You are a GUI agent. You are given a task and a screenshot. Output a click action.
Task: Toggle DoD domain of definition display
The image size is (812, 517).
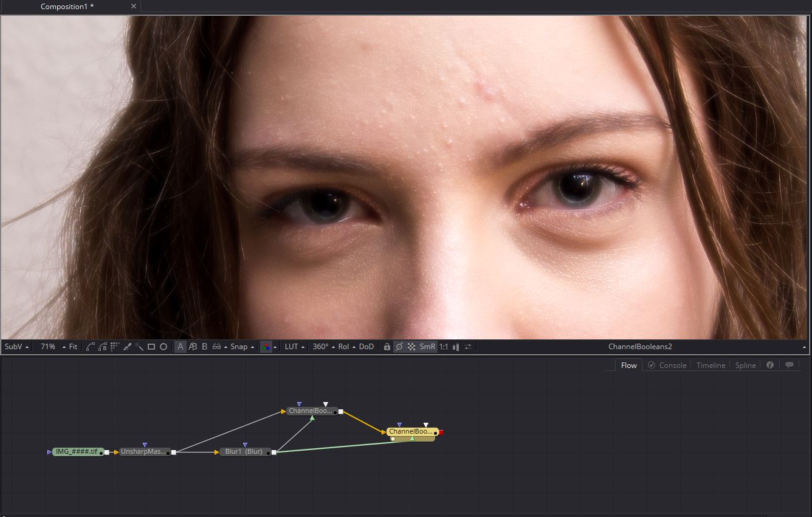(366, 347)
